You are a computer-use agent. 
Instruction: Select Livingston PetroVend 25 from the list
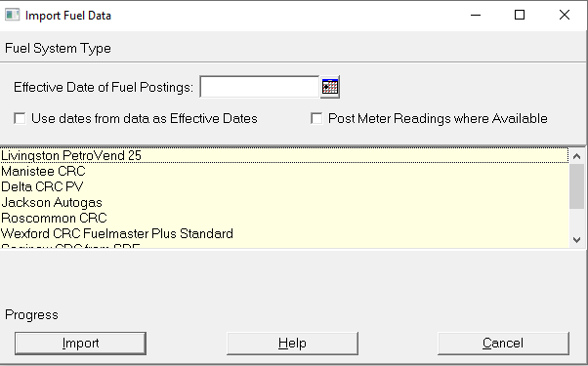pyautogui.click(x=284, y=155)
